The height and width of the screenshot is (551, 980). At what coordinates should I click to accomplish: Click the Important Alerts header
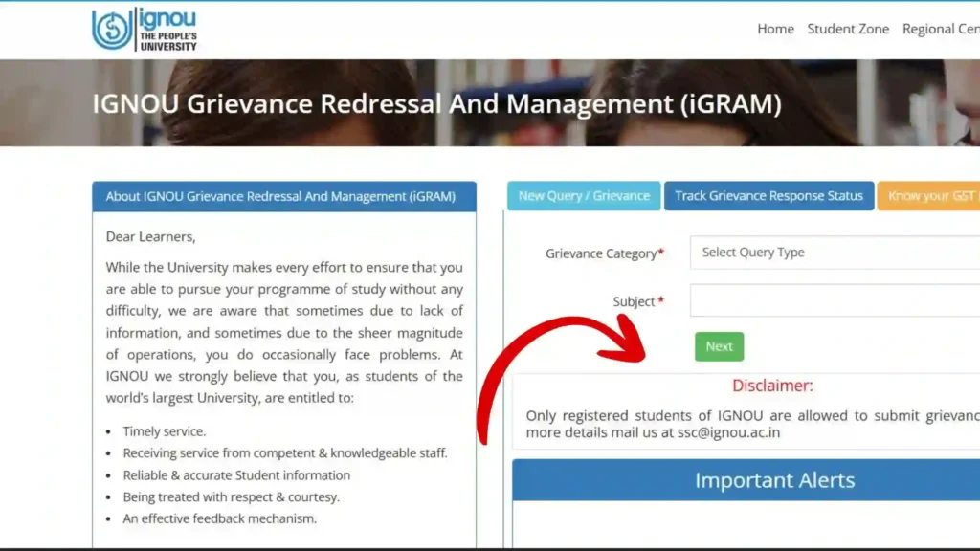pyautogui.click(x=746, y=480)
